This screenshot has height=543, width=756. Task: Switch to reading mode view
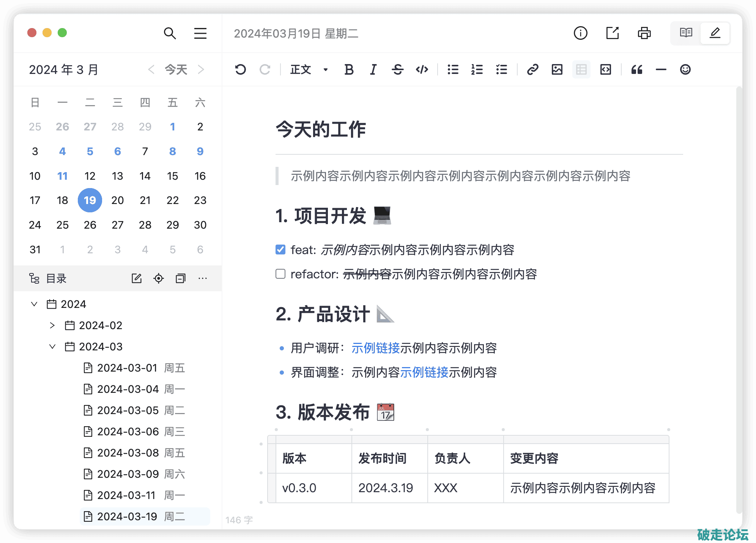[686, 33]
